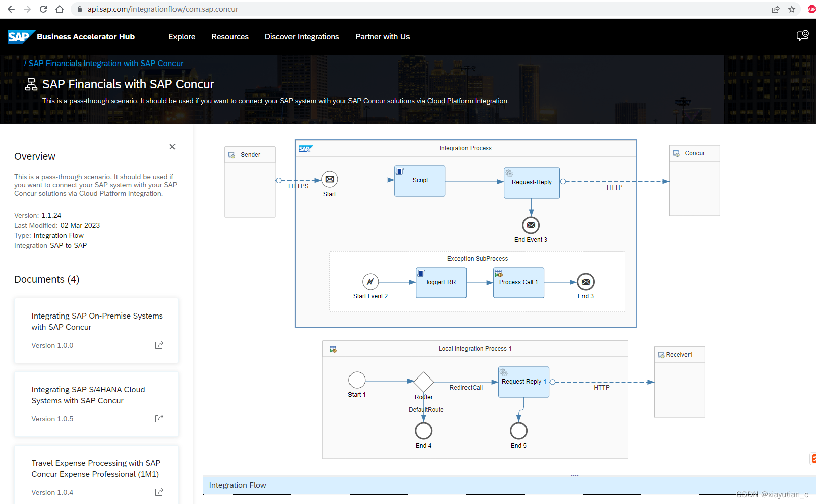Open the ABP extension icon
This screenshot has height=504, width=816.
tap(811, 9)
